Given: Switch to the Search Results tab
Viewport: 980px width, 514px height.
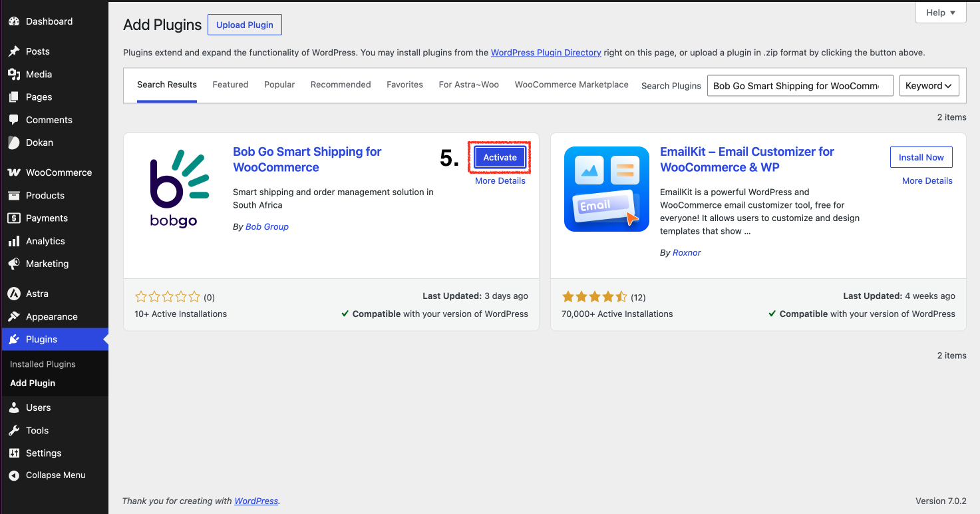Looking at the screenshot, I should tap(167, 85).
